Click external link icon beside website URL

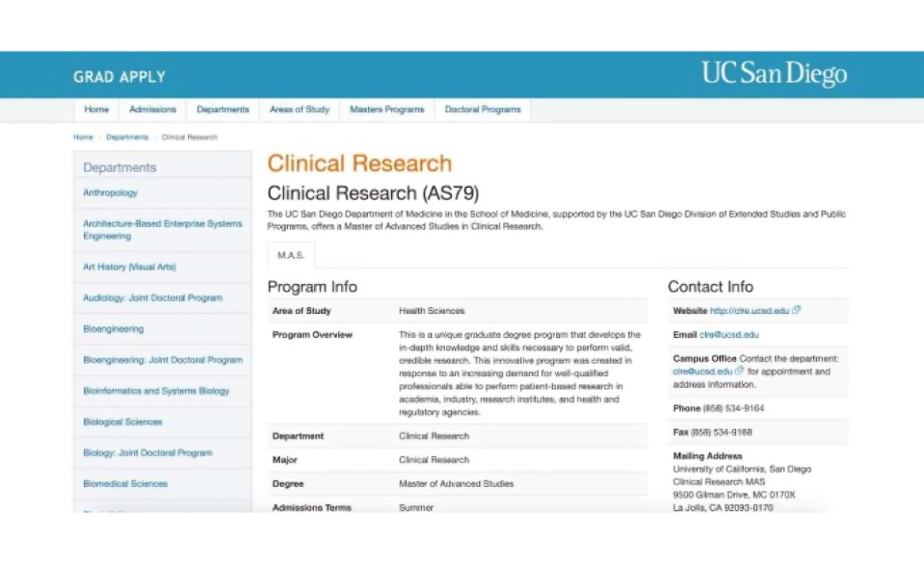coord(796,310)
